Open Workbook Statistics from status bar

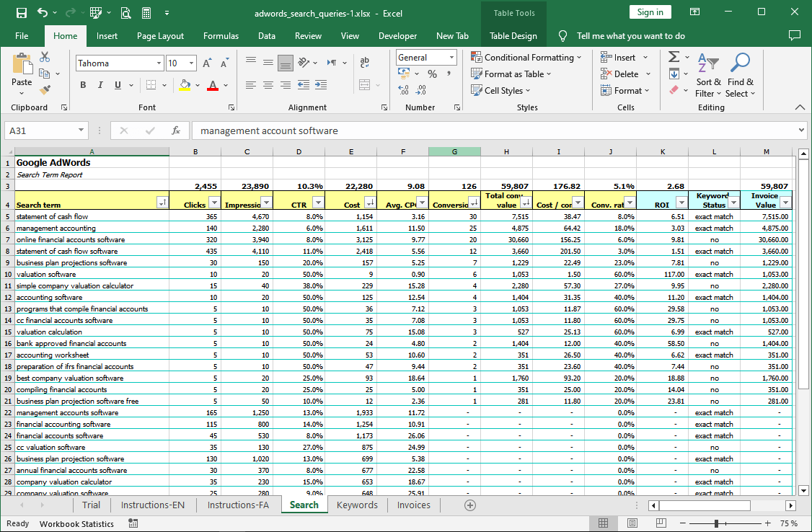pyautogui.click(x=76, y=524)
